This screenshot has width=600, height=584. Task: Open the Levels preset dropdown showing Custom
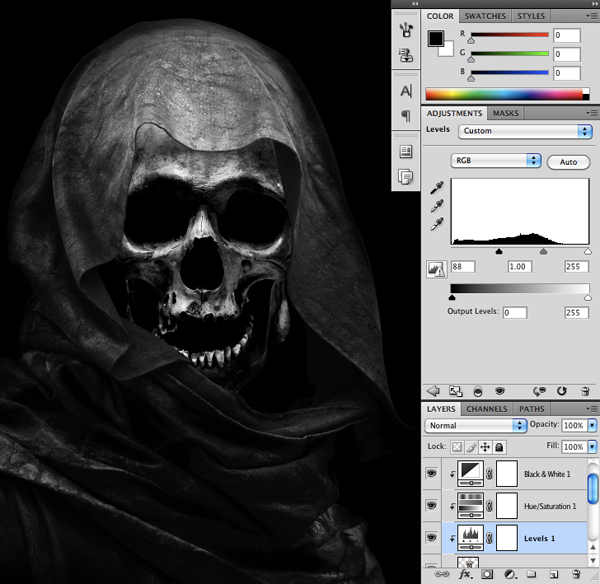tap(525, 131)
